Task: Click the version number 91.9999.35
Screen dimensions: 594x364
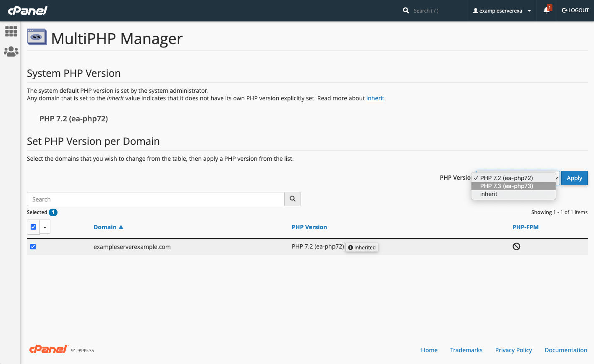Action: click(82, 351)
